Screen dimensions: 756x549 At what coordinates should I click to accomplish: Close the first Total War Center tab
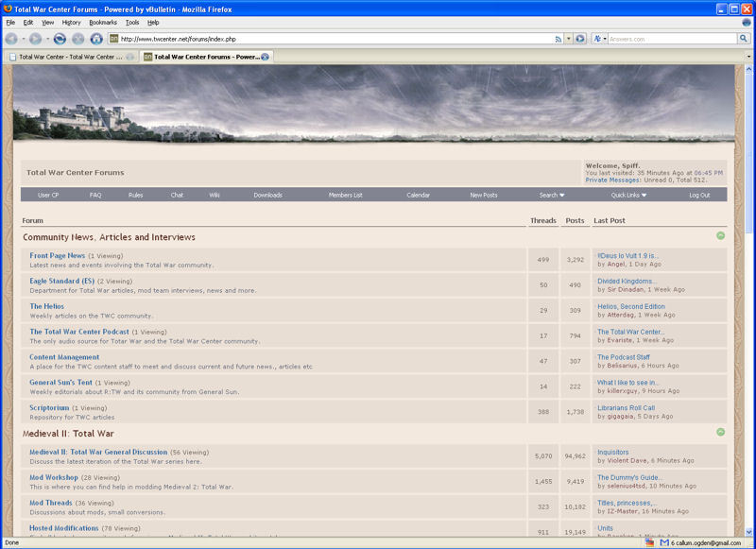(129, 57)
